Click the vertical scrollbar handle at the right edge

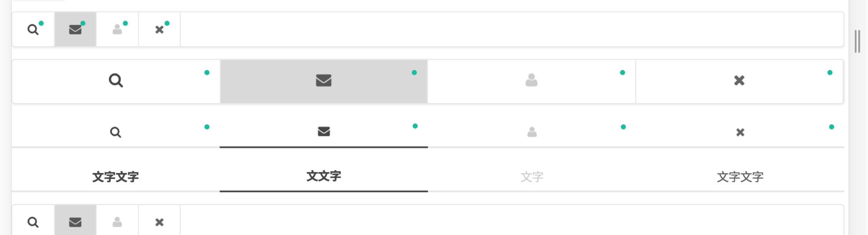click(x=857, y=41)
